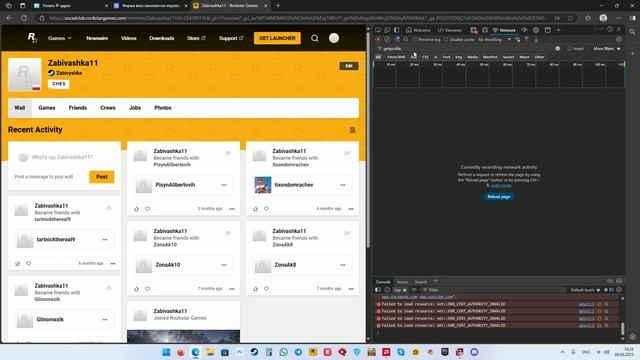Clear the network filter text

click(x=558, y=49)
